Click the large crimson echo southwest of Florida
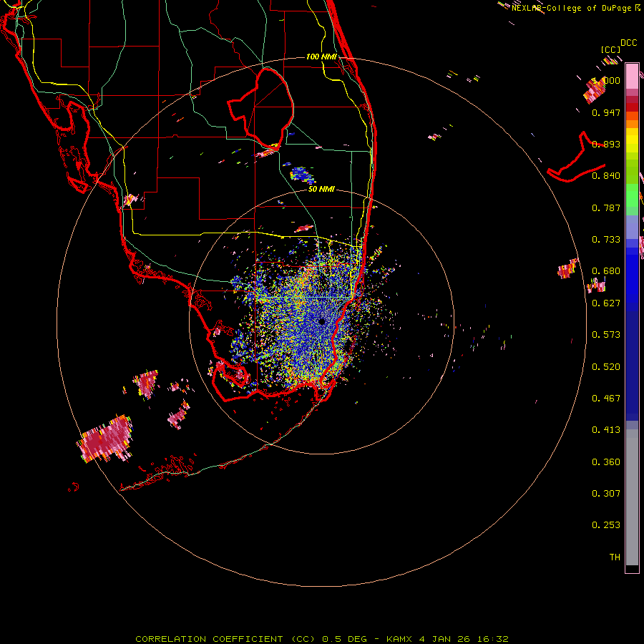This screenshot has width=644, height=644. 106,439
